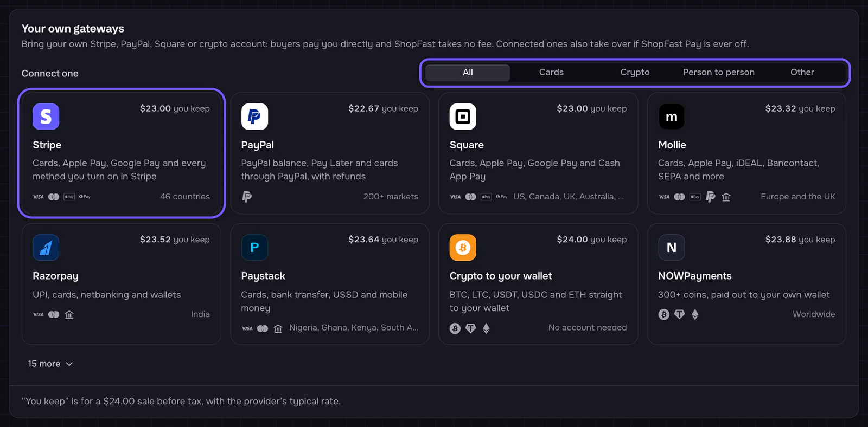The image size is (868, 427).
Task: Click the Apple Pay icon in Stripe card
Action: [x=69, y=197]
